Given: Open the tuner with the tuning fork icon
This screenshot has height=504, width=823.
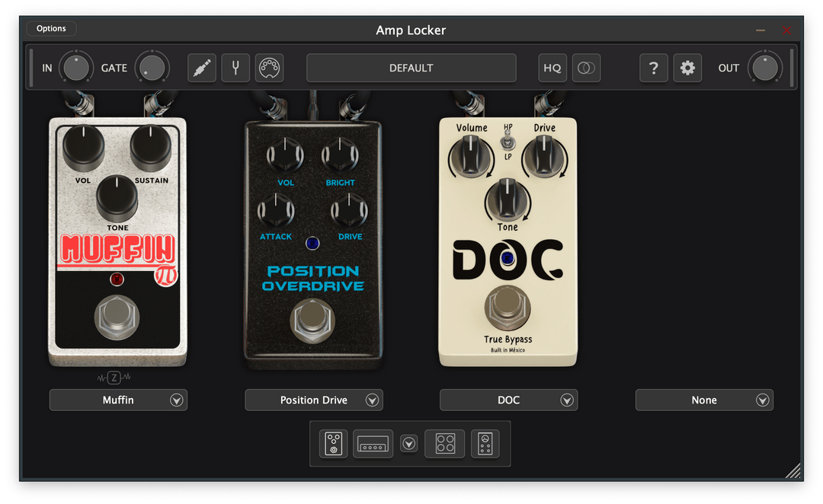Looking at the screenshot, I should click(235, 68).
